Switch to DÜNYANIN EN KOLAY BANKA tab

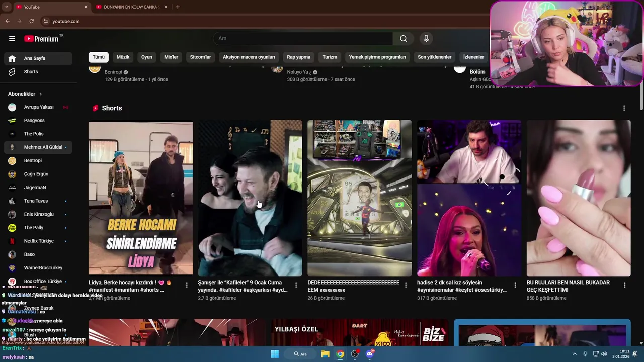coord(131,7)
